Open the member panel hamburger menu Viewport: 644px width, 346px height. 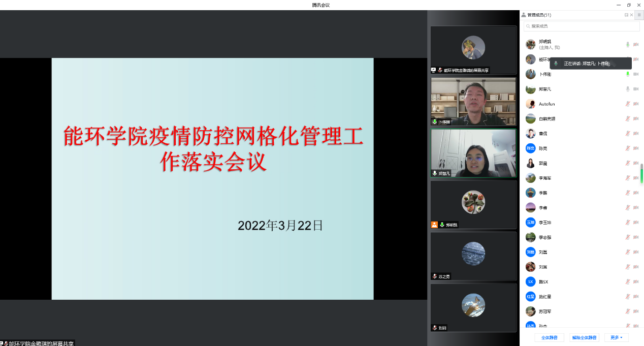tap(639, 15)
